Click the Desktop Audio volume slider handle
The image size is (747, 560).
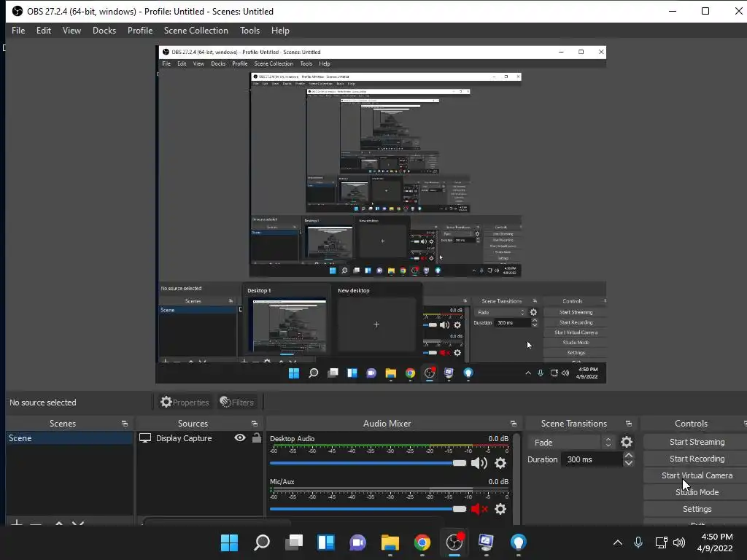click(x=460, y=463)
